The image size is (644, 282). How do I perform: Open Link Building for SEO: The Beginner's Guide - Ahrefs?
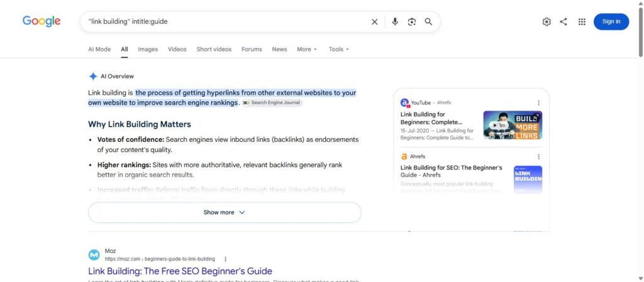click(x=452, y=171)
